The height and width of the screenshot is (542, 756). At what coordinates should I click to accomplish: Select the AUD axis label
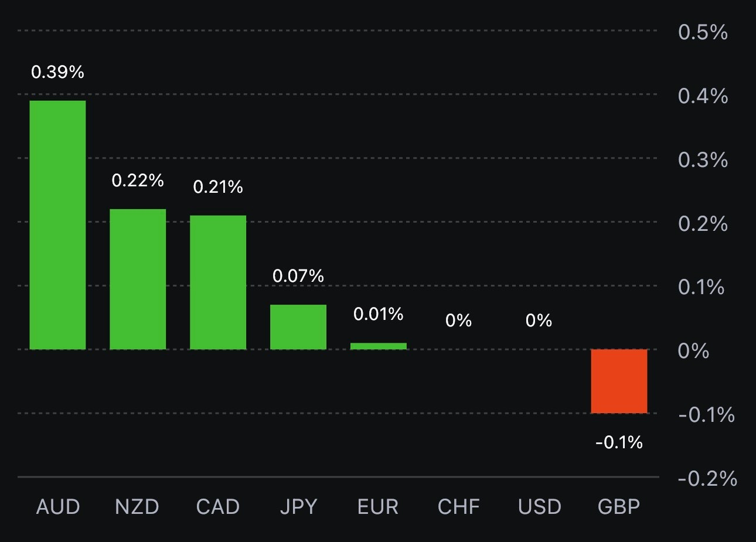click(x=57, y=507)
